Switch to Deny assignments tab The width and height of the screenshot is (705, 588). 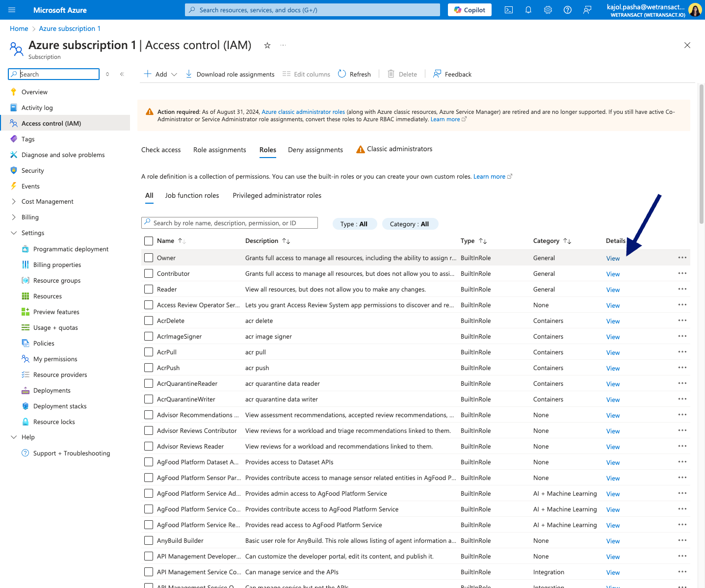(315, 150)
